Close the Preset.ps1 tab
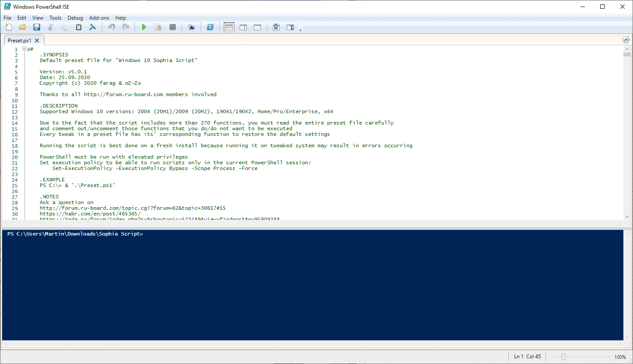The width and height of the screenshot is (633, 364). coord(37,41)
